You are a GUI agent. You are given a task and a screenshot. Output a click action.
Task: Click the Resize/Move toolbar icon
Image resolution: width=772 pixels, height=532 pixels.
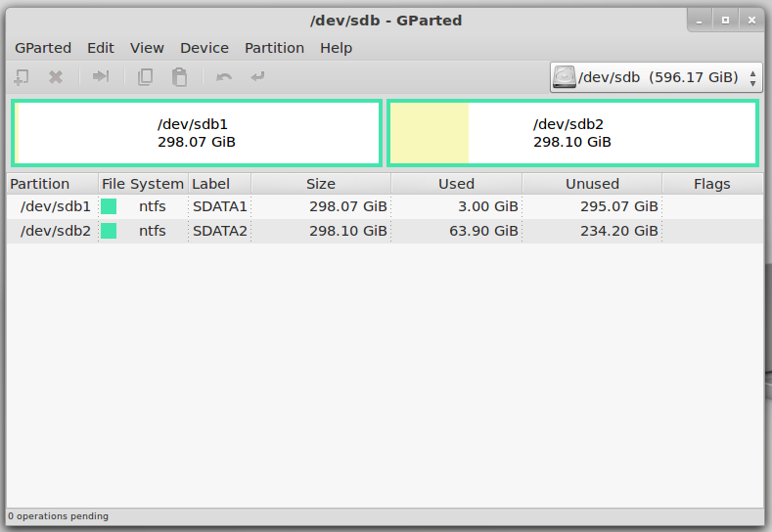pyautogui.click(x=100, y=77)
